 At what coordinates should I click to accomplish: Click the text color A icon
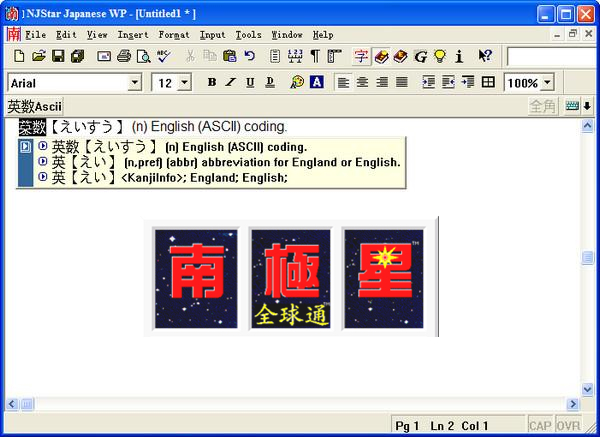tap(316, 82)
